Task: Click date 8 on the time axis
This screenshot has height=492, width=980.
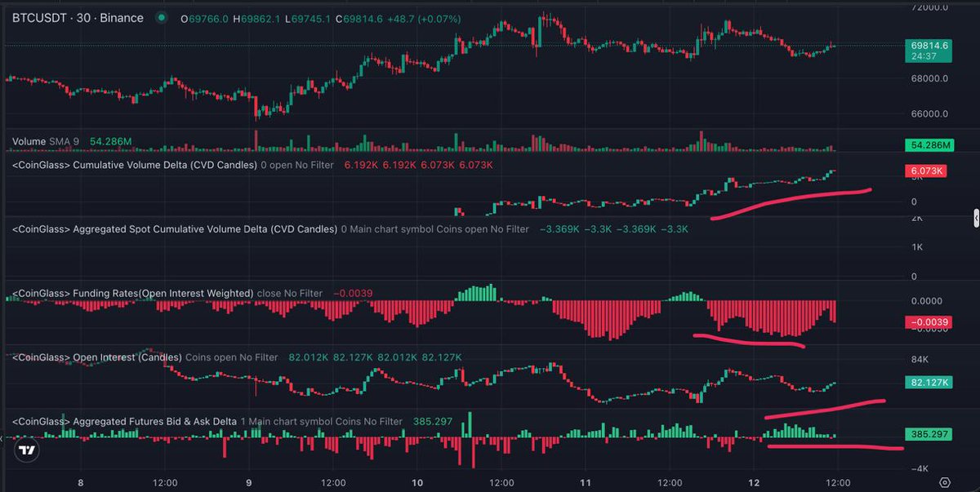Action: [80, 482]
